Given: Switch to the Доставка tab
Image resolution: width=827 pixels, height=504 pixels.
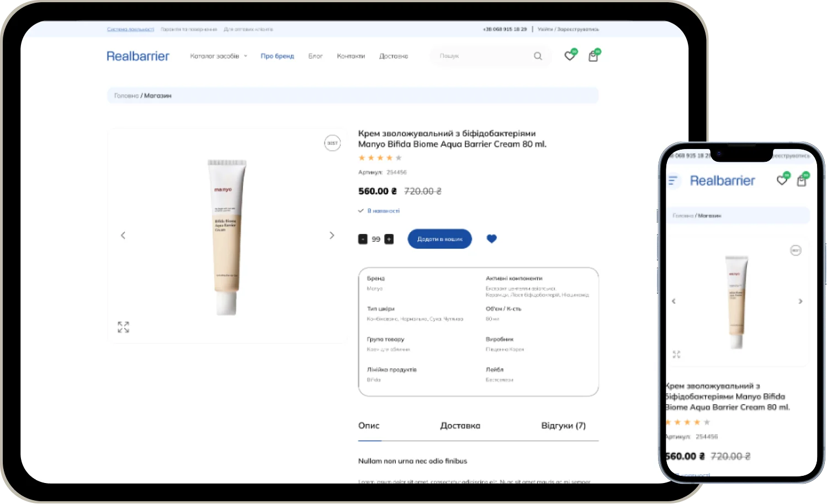Looking at the screenshot, I should (460, 426).
